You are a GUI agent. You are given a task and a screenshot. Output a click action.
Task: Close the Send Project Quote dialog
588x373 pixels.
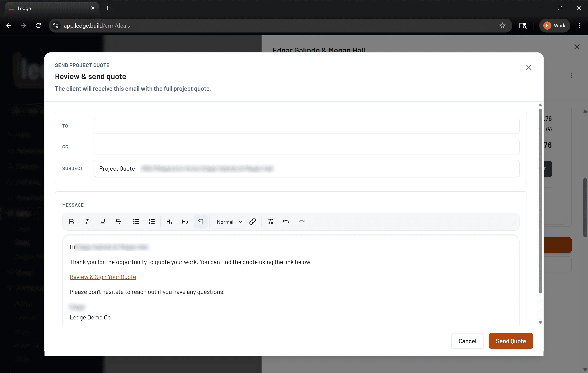pyautogui.click(x=529, y=67)
